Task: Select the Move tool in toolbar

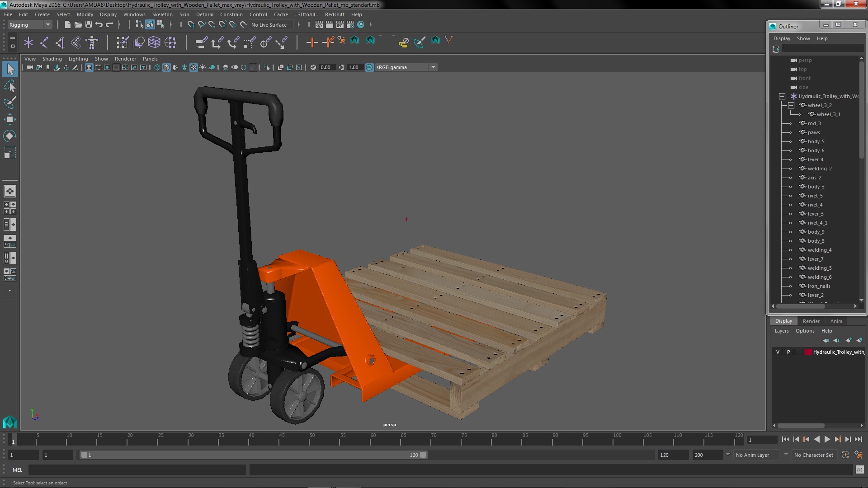Action: [9, 119]
